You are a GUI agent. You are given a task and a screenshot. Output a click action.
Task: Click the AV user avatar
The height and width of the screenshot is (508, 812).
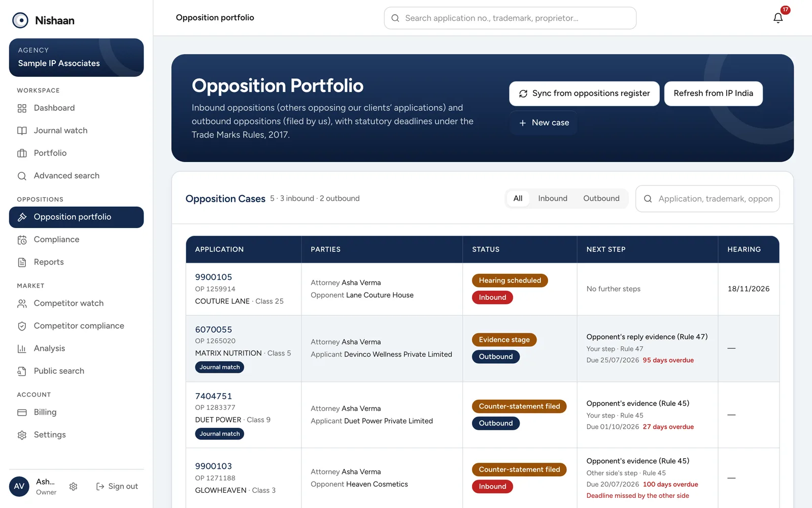(x=19, y=486)
